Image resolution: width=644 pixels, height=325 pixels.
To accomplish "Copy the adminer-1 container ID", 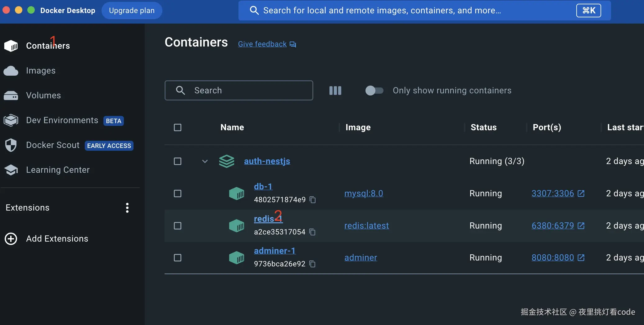I will [312, 264].
